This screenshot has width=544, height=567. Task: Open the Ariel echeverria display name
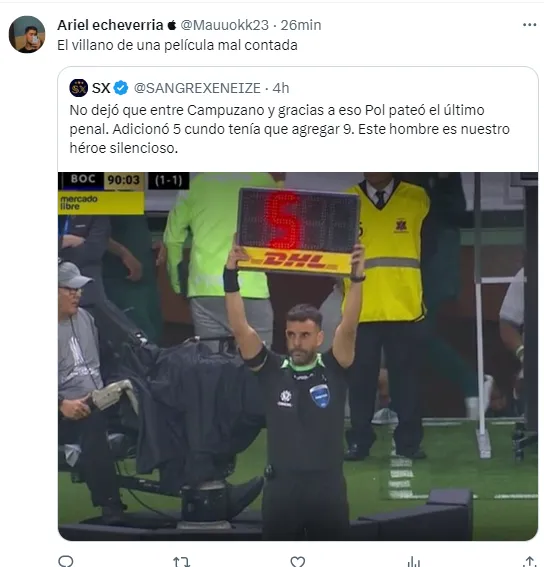[x=110, y=25]
